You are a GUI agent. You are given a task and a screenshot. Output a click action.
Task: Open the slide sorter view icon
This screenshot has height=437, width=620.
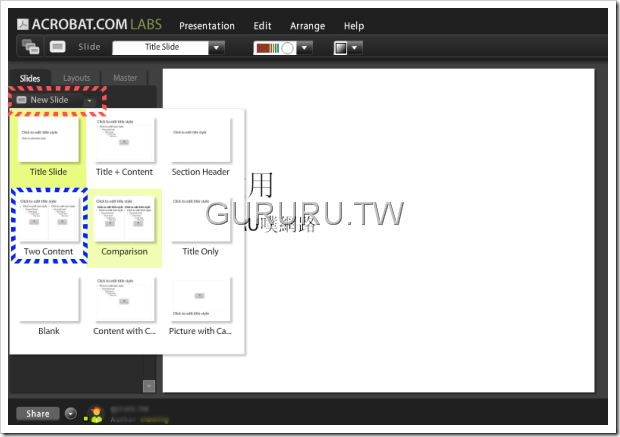30,47
